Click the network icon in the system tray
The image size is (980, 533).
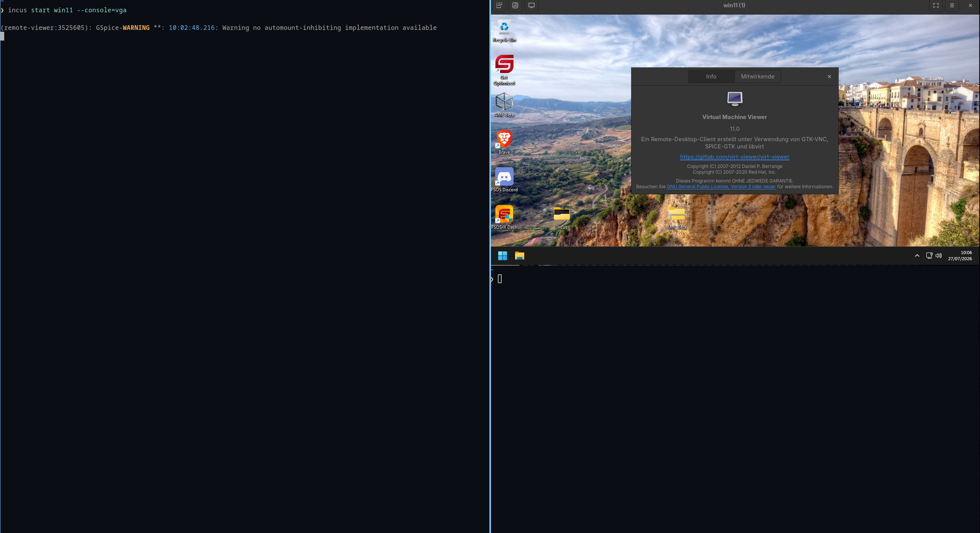(929, 256)
